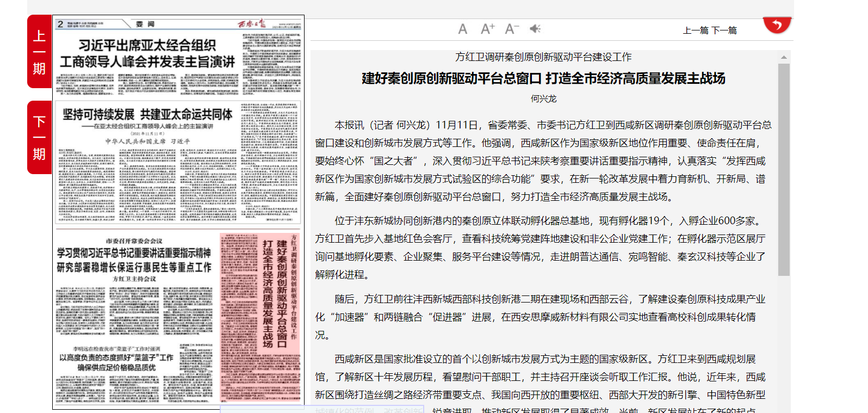Click the 西安日报 masthead on the page
Screen dimensions: 868x413
(x=252, y=24)
